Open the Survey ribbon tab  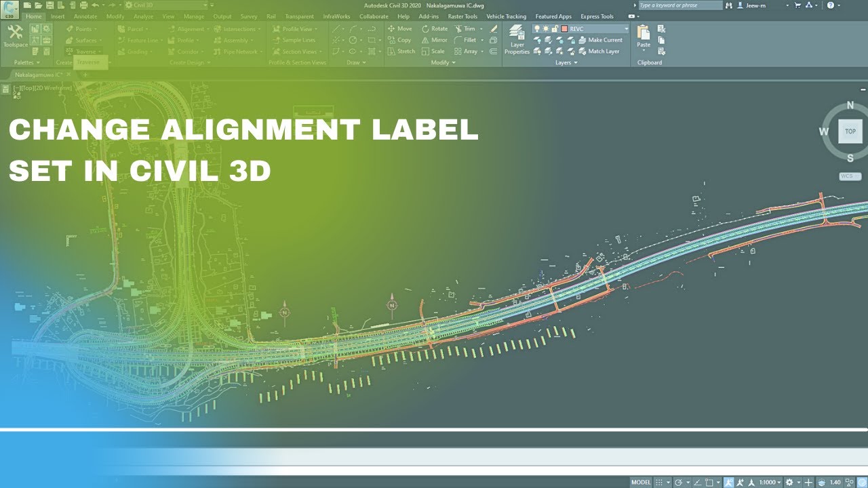point(249,16)
